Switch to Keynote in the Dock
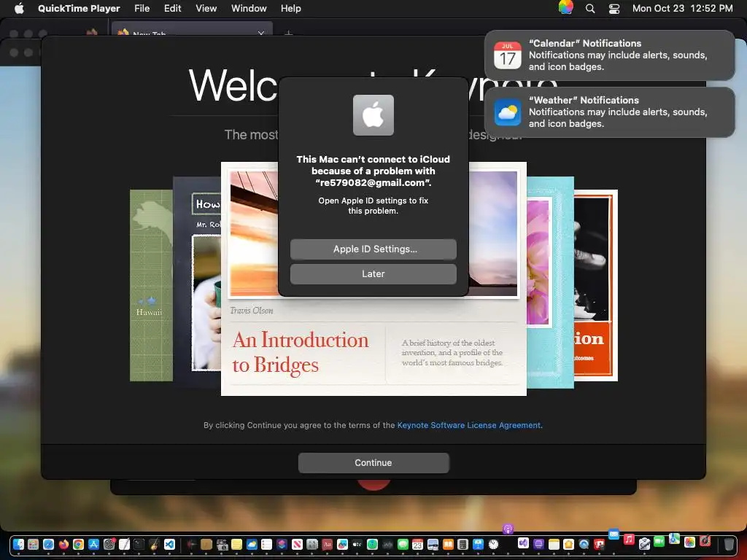 point(479,544)
